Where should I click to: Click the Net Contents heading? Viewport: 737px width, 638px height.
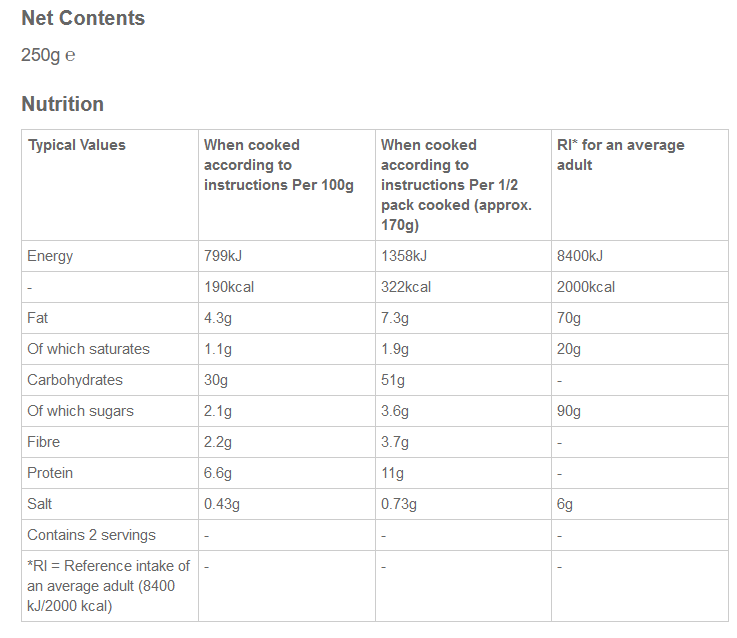point(83,18)
